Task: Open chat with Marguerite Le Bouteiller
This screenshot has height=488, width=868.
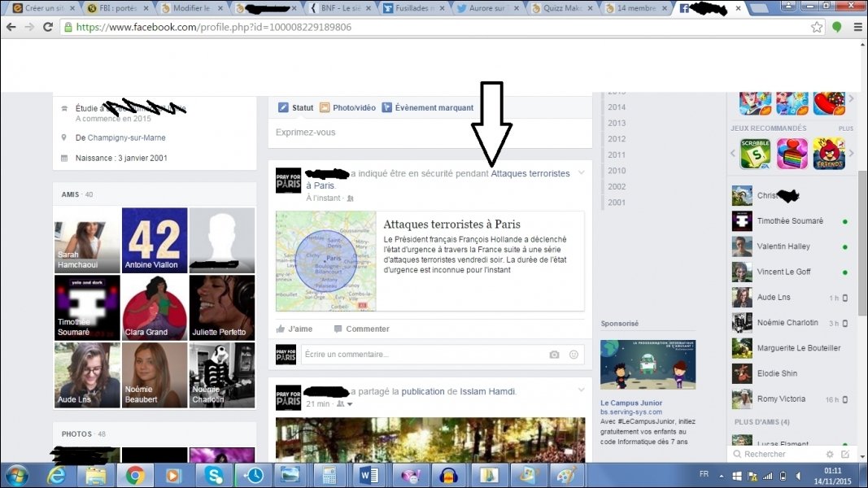Action: click(x=792, y=348)
